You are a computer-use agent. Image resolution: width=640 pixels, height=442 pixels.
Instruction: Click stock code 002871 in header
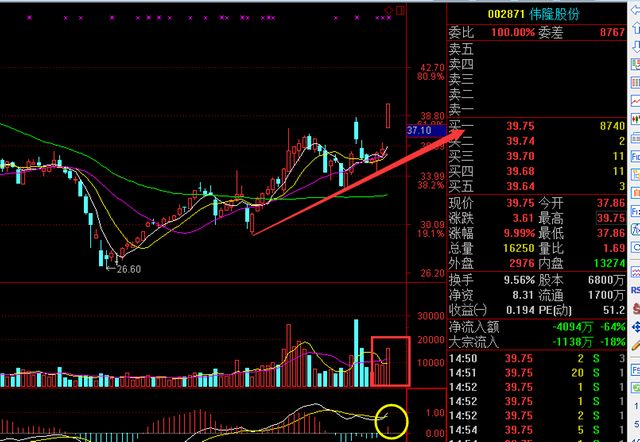pos(508,15)
